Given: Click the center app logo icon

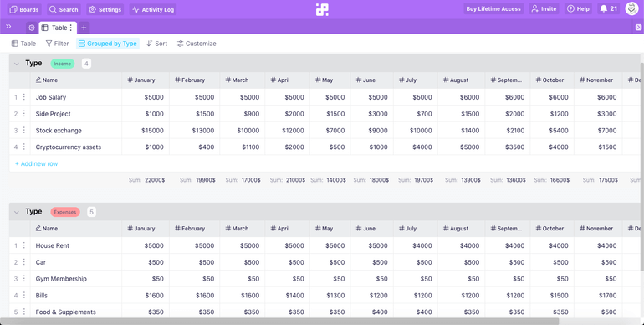Looking at the screenshot, I should click(322, 9).
